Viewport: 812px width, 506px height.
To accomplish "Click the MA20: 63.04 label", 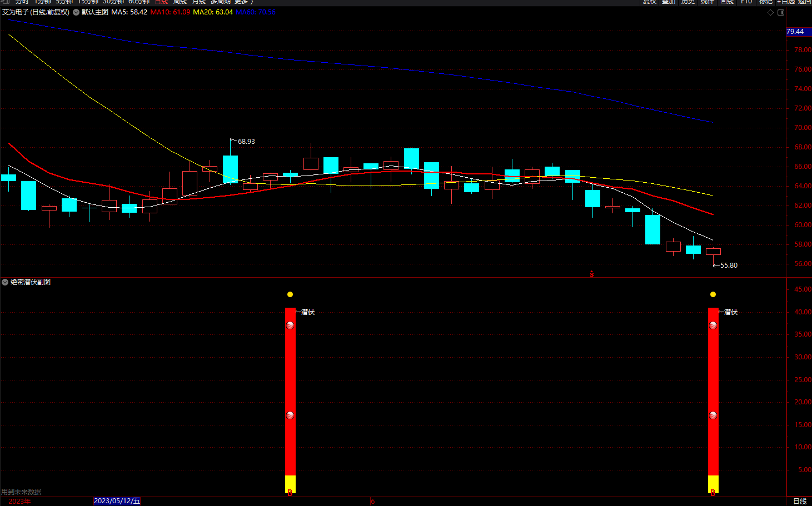I will tap(213, 12).
